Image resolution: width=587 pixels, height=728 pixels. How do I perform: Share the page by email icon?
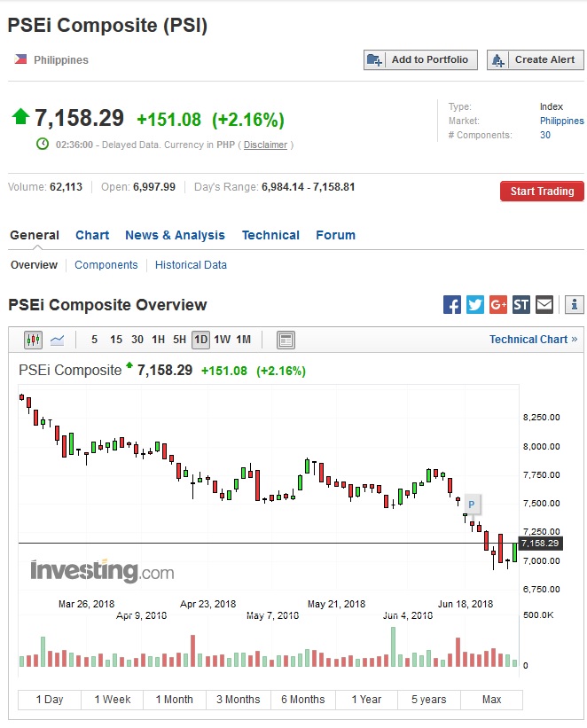pos(544,305)
